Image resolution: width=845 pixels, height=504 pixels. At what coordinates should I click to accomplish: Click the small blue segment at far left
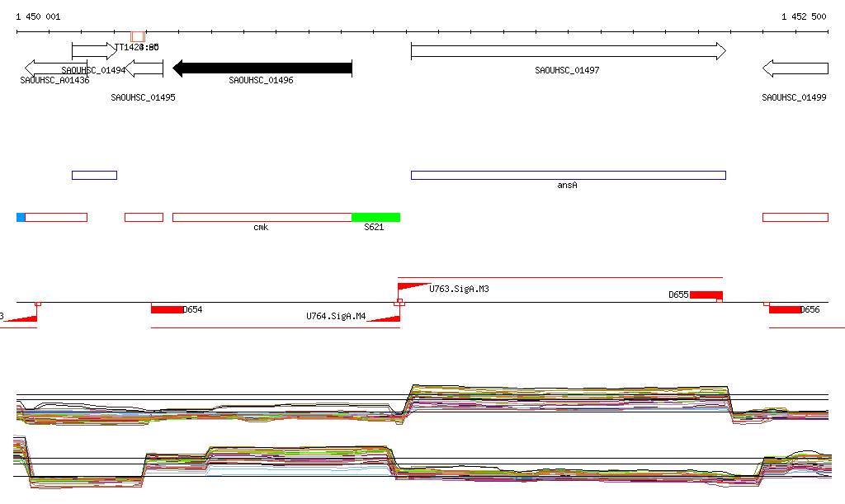21,217
